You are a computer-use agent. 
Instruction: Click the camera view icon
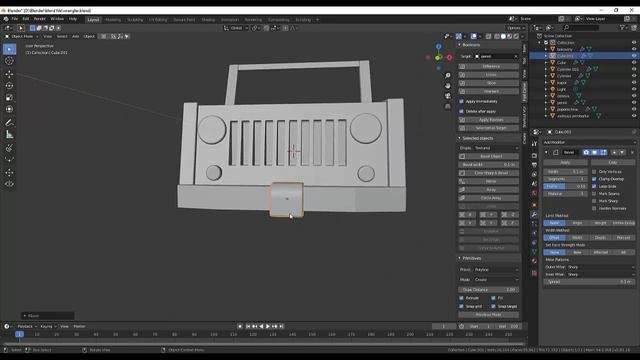(448, 96)
